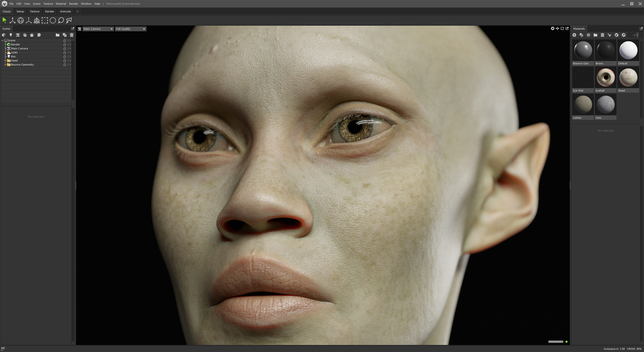Select the Eyeball material thumbnail

pyautogui.click(x=605, y=77)
